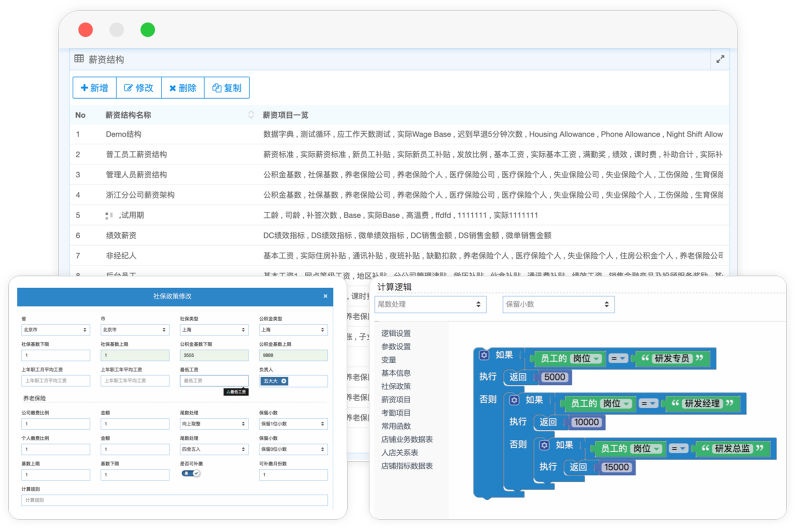Click the 复制 copy button
Viewport: 795px width, 528px height.
pos(226,88)
